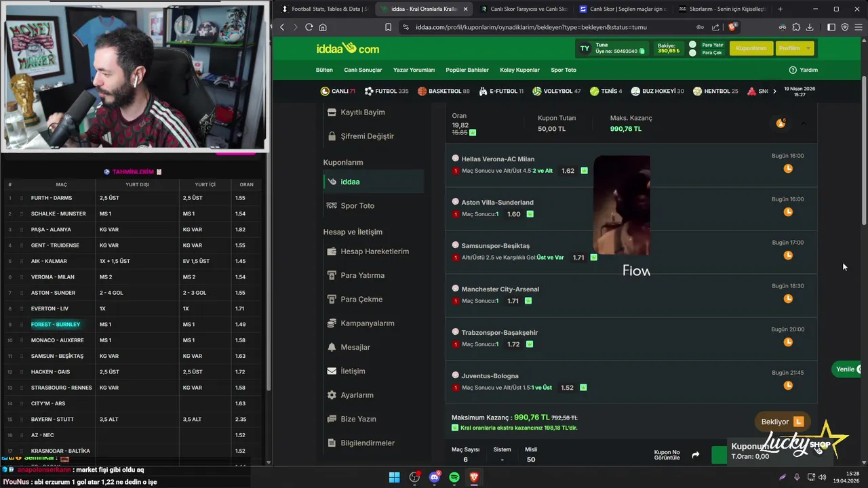This screenshot has width=868, height=488.
Task: Click the clock icon for Manchester City-Arsenal
Action: point(788,299)
